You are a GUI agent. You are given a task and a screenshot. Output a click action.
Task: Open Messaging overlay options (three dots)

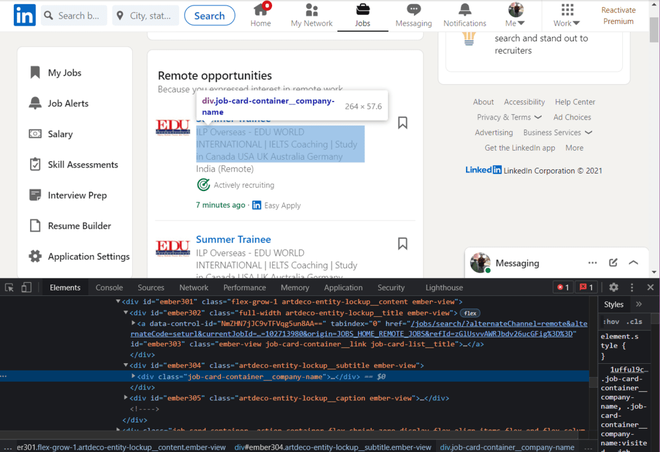pyautogui.click(x=593, y=263)
